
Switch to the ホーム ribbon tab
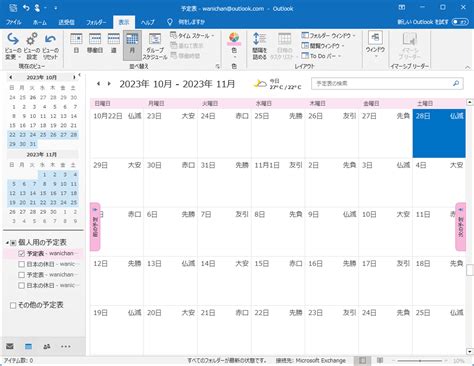40,22
